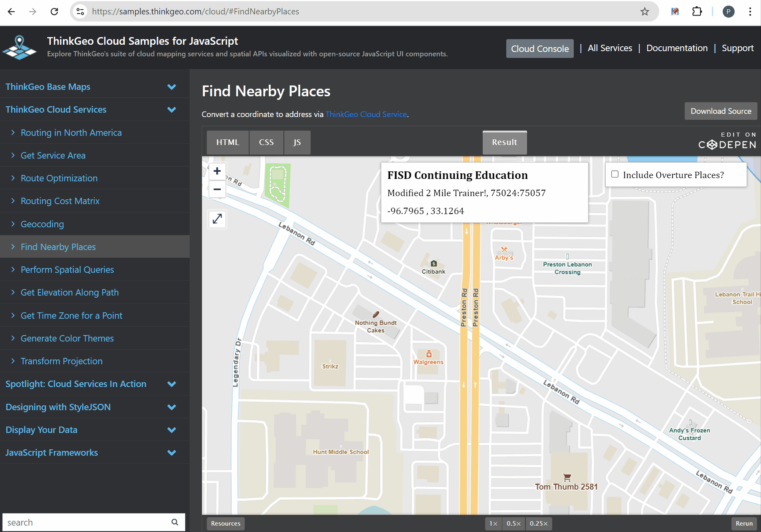The height and width of the screenshot is (532, 761).
Task: Bookmark this page with the star icon
Action: pos(644,12)
